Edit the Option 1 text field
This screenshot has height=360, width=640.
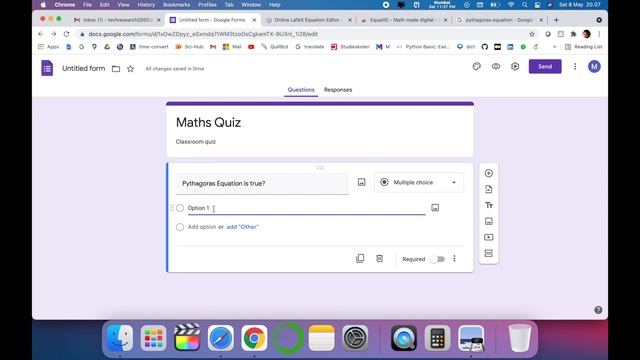(x=306, y=208)
